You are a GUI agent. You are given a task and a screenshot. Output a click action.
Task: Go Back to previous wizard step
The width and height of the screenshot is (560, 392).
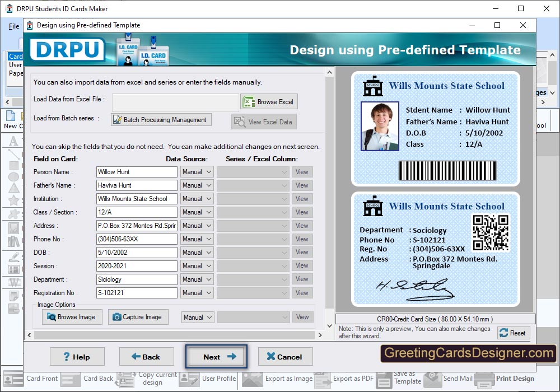(x=146, y=357)
